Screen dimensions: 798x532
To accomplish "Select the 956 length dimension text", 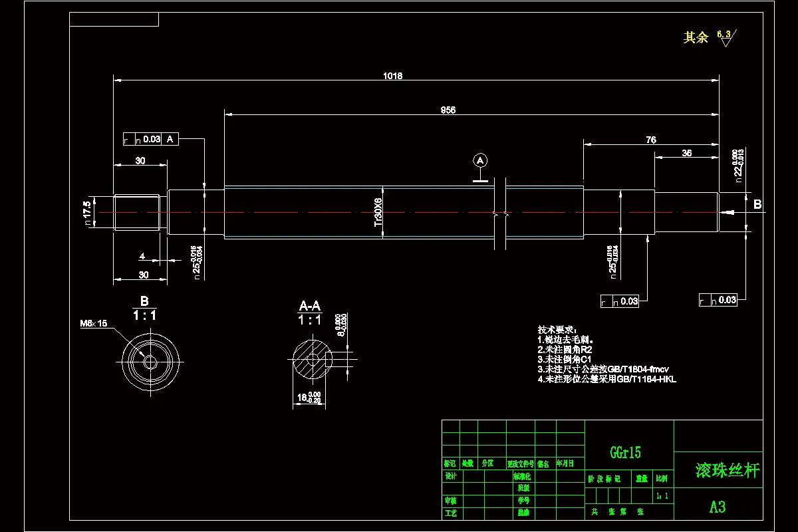I will (448, 110).
